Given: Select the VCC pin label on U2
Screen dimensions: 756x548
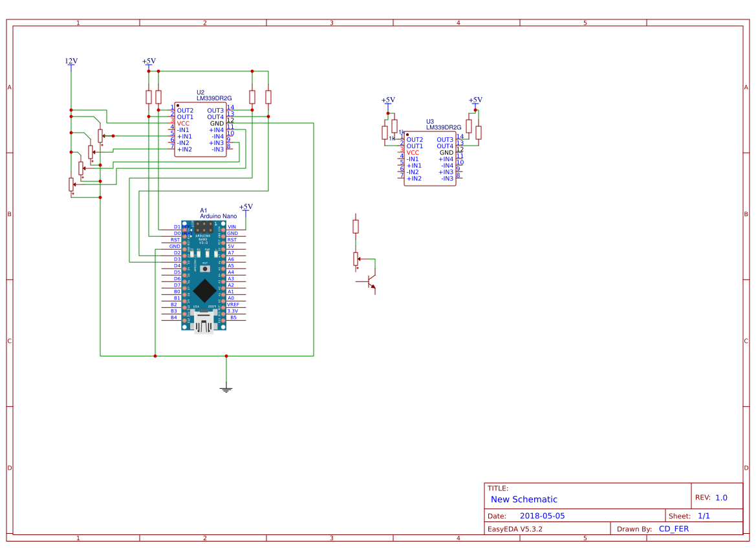Looking at the screenshot, I should (182, 122).
